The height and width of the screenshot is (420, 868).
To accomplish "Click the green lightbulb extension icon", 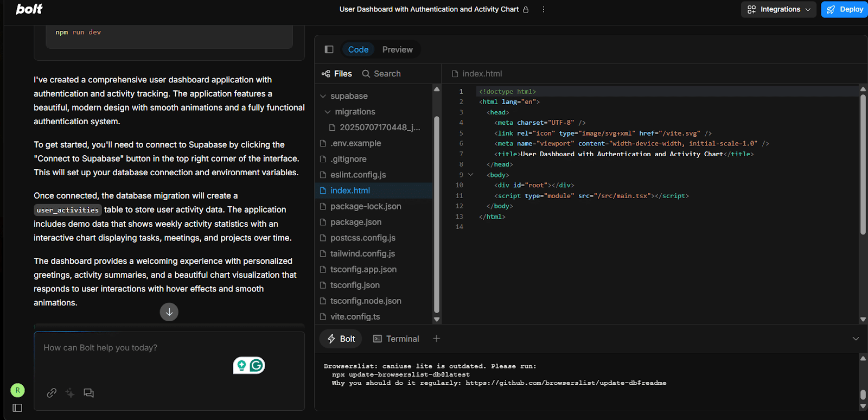I will point(241,366).
